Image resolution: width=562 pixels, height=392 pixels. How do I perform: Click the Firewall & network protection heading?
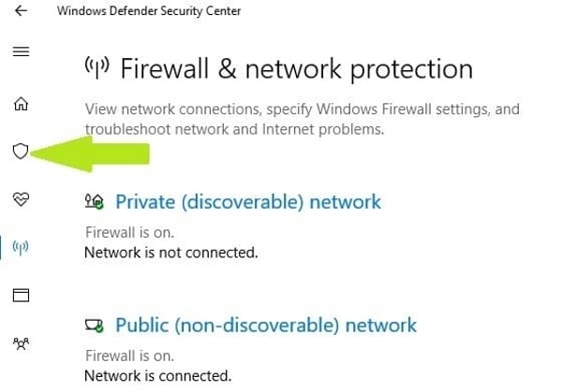click(x=296, y=68)
